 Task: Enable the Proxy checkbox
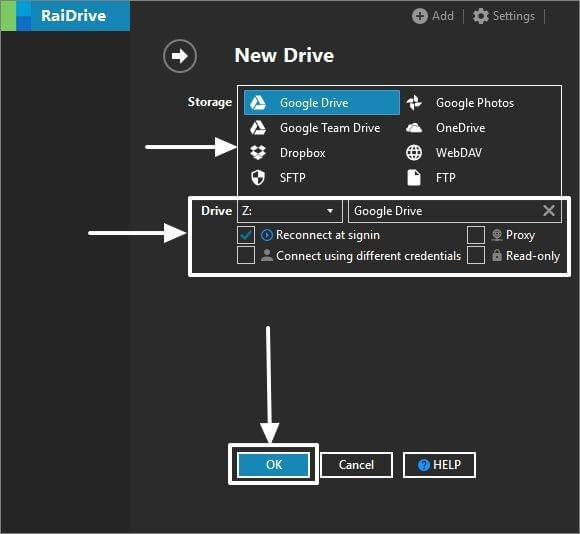pyautogui.click(x=476, y=235)
